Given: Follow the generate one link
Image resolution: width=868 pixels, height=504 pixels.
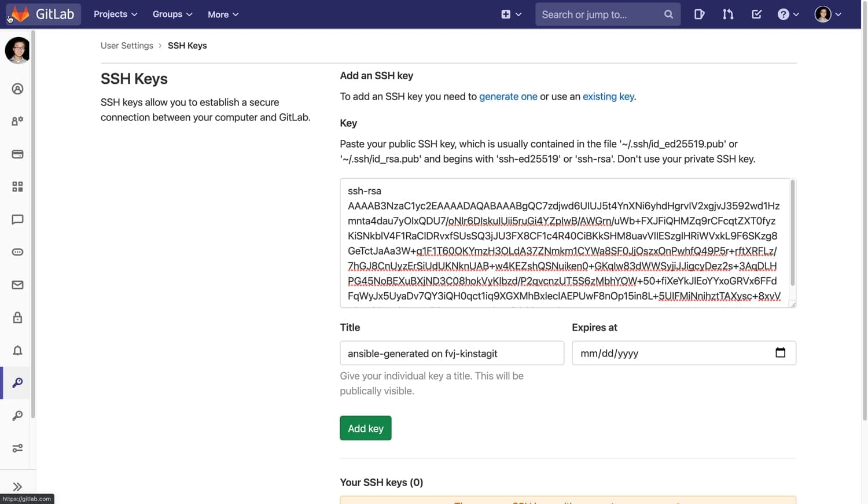Looking at the screenshot, I should 508,96.
